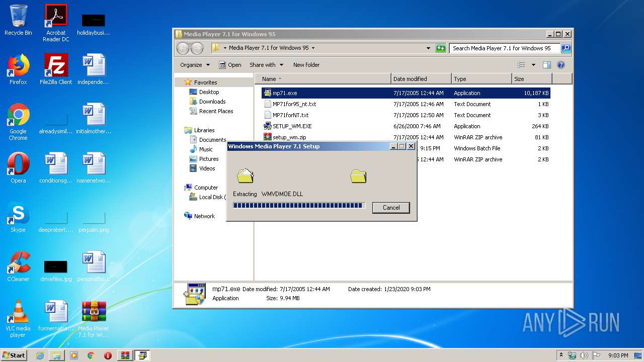Click the Opera icon in the taskbar
Screen dimensions: 644x362
[x=108, y=355]
